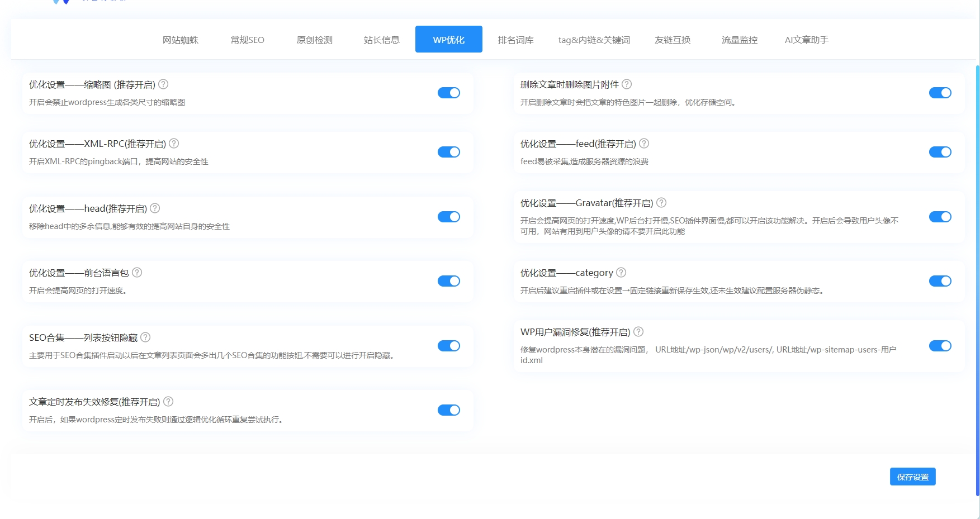
Task: Turn off the Gravatar optimization switch
Action: click(x=940, y=217)
